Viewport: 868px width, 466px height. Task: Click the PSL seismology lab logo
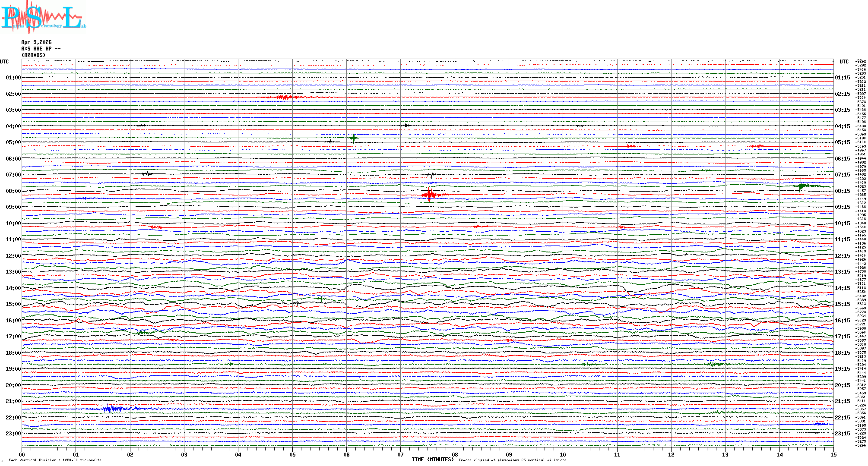(43, 17)
